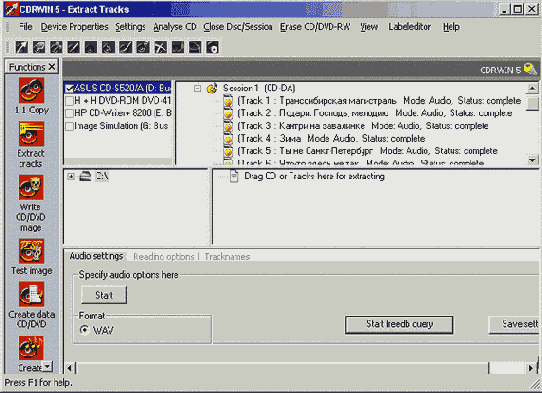Open the Close Disc/Session menu
542x393 pixels.
click(238, 27)
